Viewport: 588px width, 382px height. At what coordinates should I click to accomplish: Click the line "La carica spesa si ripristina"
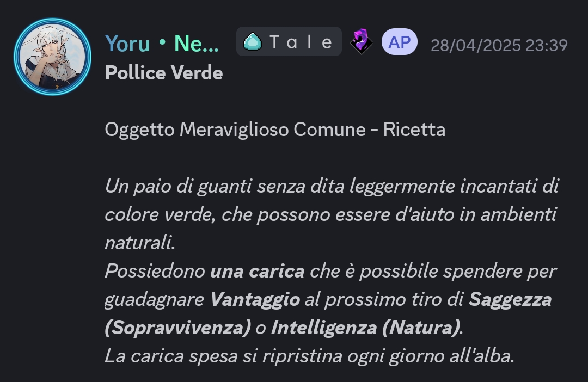point(309,356)
